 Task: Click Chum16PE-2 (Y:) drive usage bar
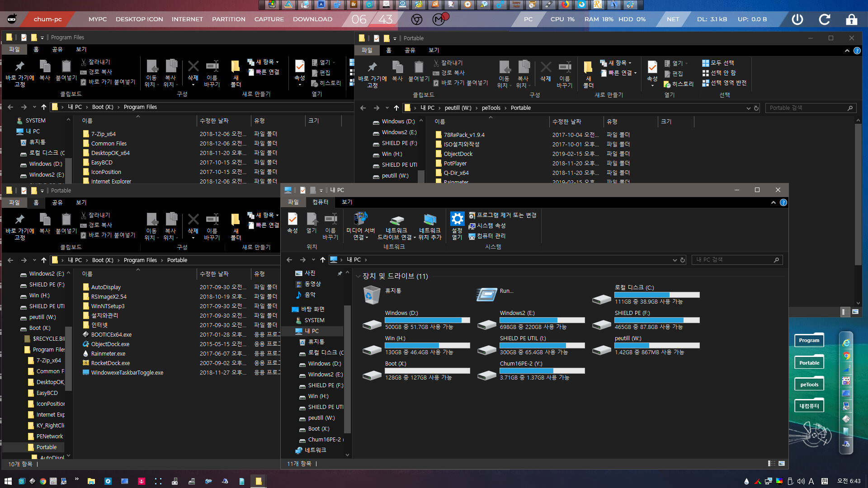(x=542, y=371)
